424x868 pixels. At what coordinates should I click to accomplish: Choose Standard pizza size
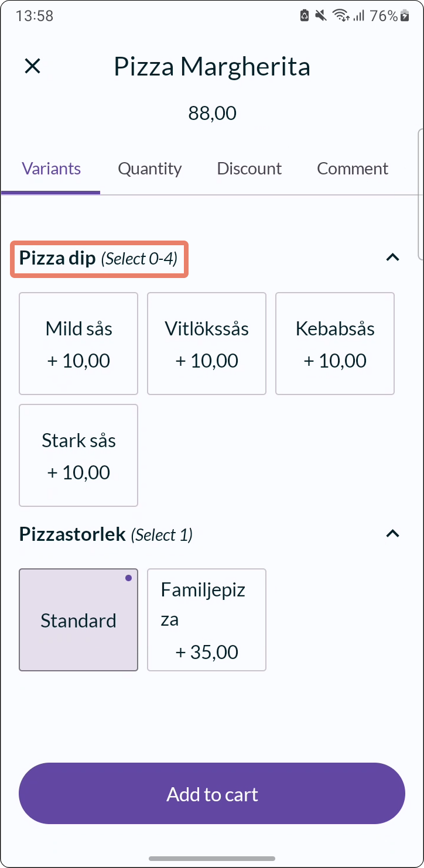coord(78,620)
